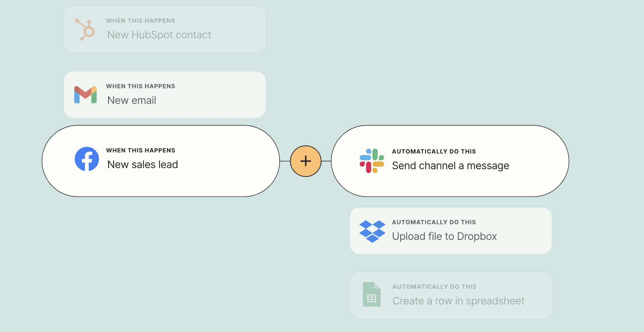Click the HubSpot logo icon
This screenshot has width=644, height=332.
(85, 30)
